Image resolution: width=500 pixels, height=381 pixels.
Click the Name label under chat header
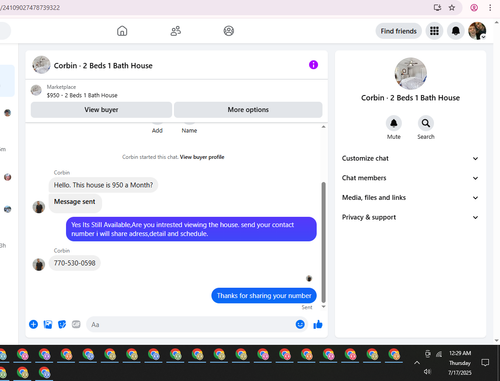(x=189, y=130)
